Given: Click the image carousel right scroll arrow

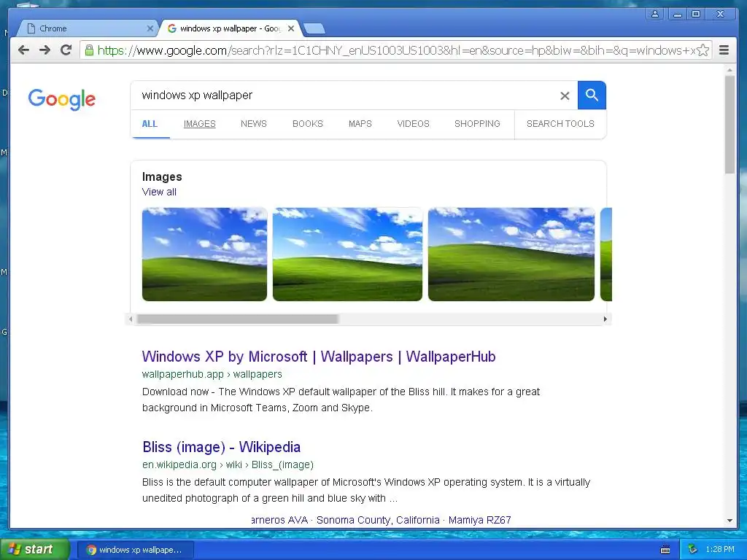Looking at the screenshot, I should (x=605, y=319).
